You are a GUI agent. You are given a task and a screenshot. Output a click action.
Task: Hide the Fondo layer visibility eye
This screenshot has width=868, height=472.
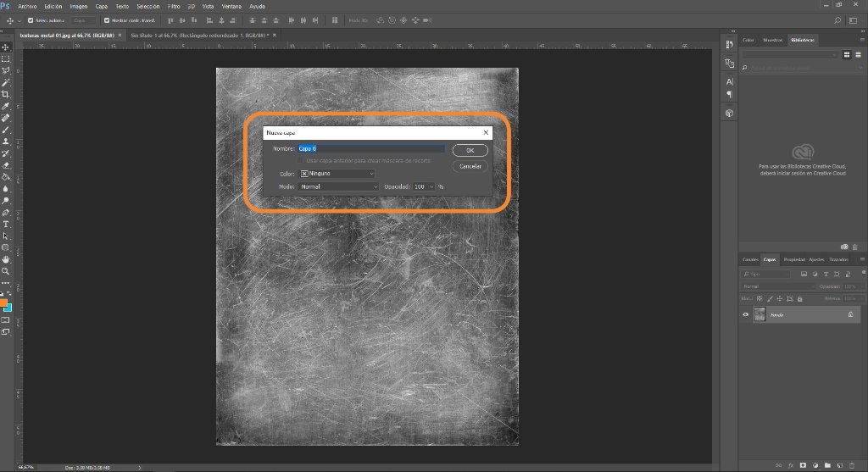click(746, 315)
